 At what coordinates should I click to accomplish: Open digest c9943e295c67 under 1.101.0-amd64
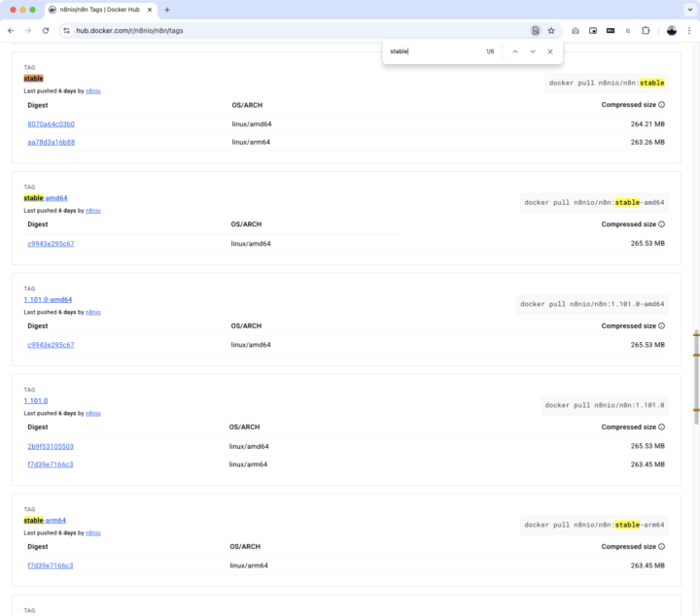pos(51,345)
